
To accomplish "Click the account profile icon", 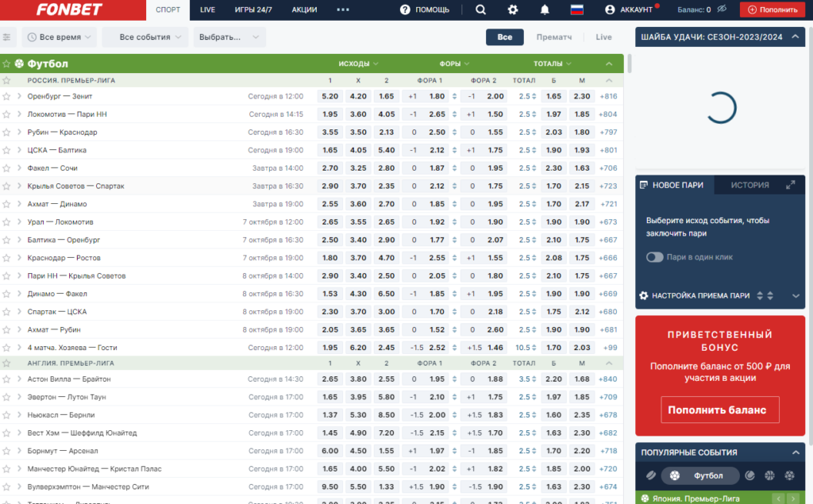I will [610, 10].
